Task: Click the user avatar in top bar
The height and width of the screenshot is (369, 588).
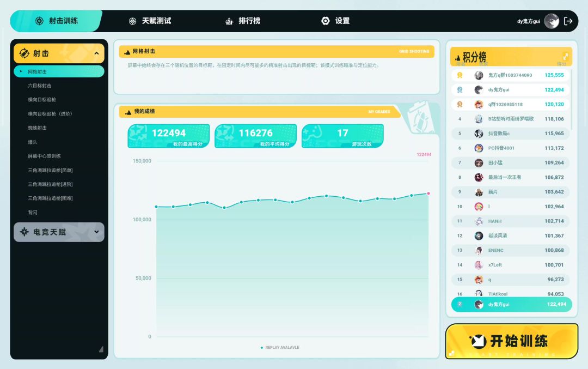Action: 552,21
